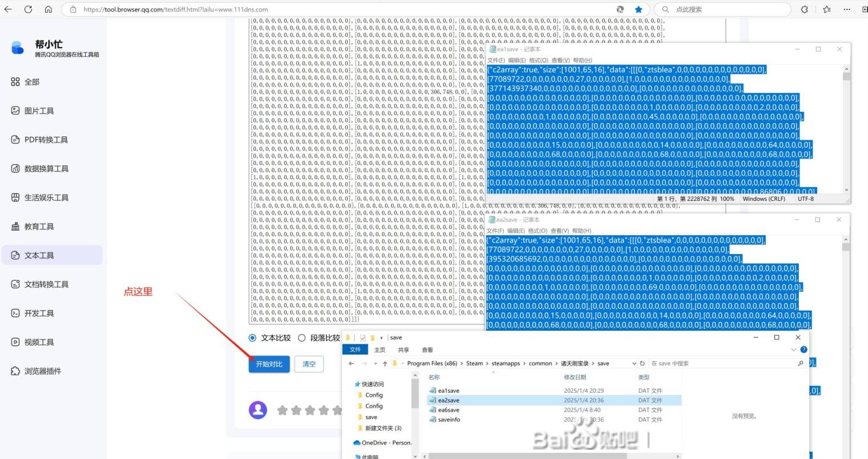Open Explorer recent locations dropdown arrow
The image size is (868, 459).
(375, 364)
